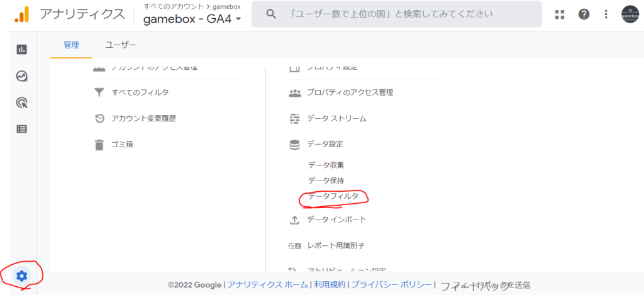Open the gamebox - GA4 property dropdown
Viewport: 644px width, 295px height.
(192, 19)
